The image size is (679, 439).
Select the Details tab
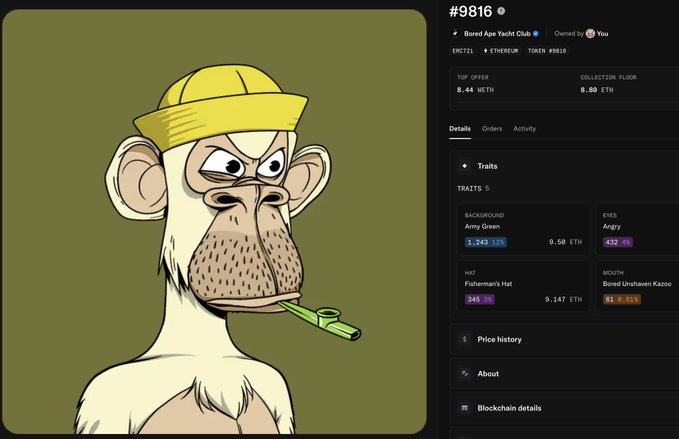(460, 129)
